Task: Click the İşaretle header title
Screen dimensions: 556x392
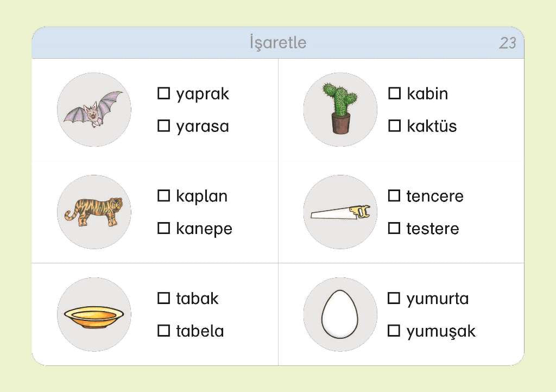Action: [x=278, y=43]
